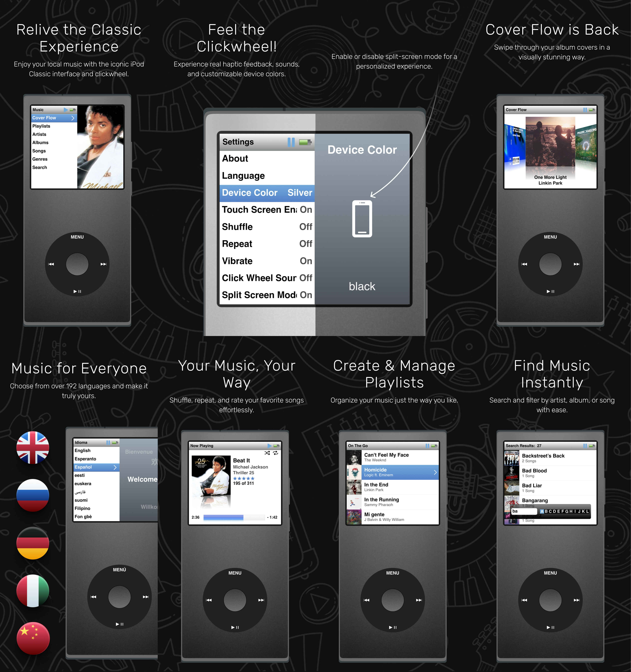The width and height of the screenshot is (631, 672).
Task: Toggle Vibrate setting currently On
Action: coord(267,261)
